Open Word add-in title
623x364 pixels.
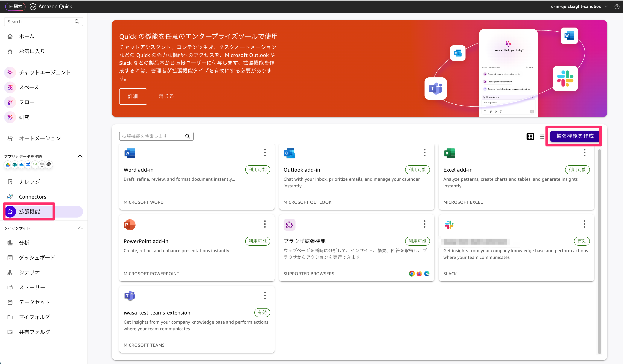(139, 170)
